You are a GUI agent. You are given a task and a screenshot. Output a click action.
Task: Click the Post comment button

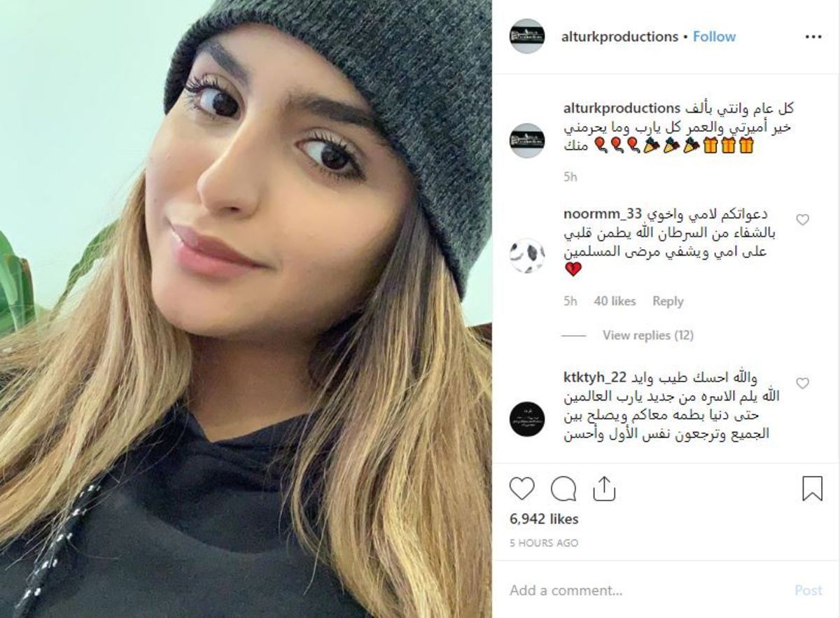click(x=808, y=590)
